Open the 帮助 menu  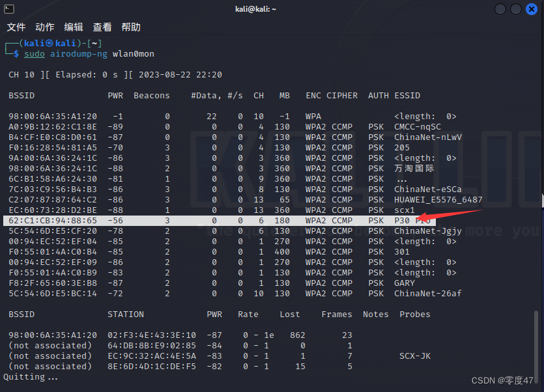point(131,27)
